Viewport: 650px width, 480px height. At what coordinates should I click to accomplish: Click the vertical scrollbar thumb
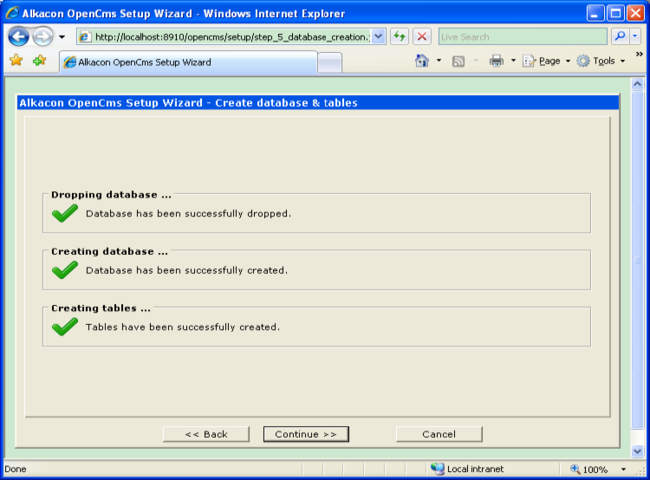tap(638, 260)
